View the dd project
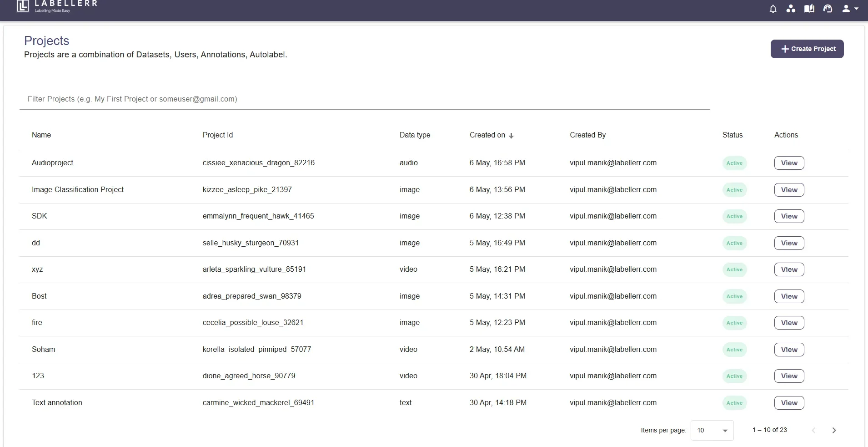 (x=789, y=243)
